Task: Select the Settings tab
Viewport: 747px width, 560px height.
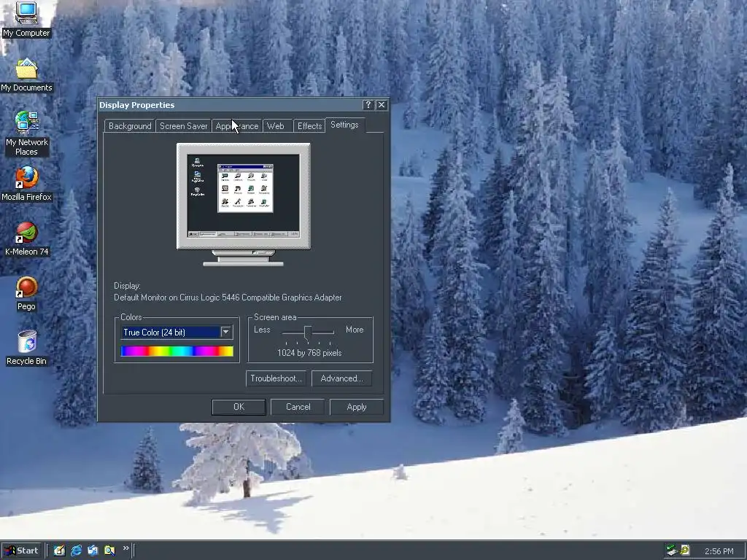Action: click(344, 125)
